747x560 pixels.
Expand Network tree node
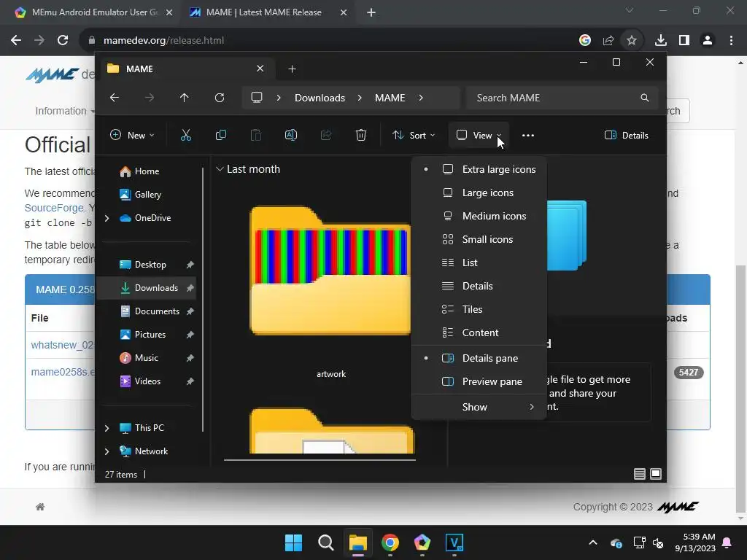pos(107,451)
